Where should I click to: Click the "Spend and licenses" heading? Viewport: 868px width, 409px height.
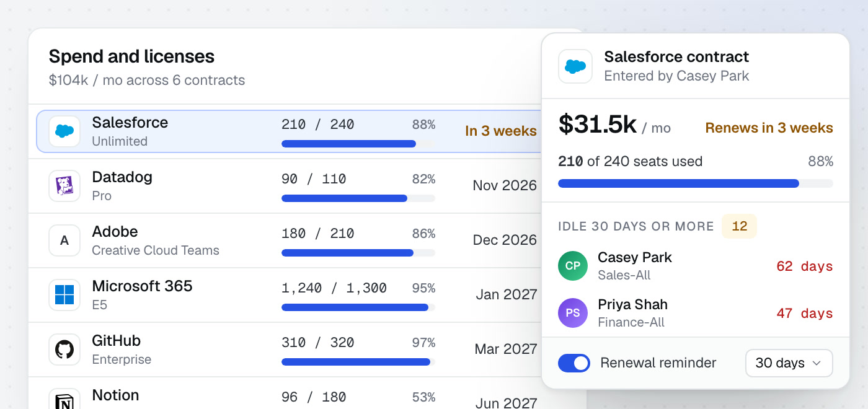131,56
